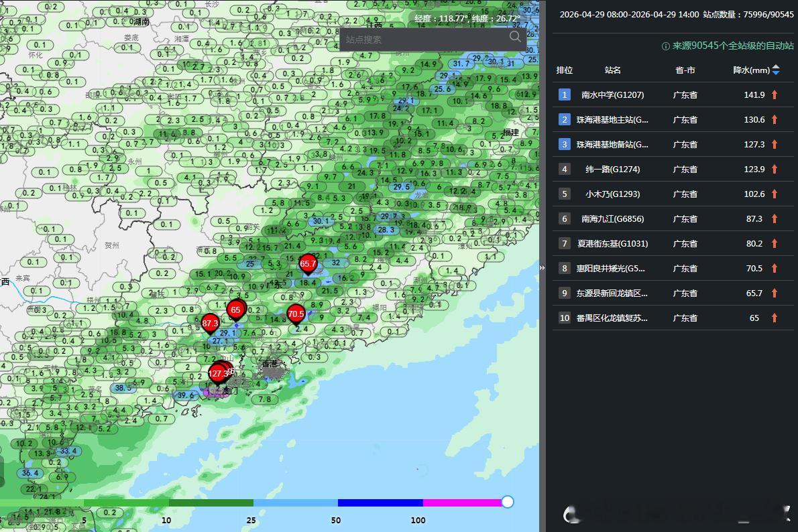Click the red up arrow in 番禺区化龙镇复苏 row
This screenshot has width=798, height=532.
pos(775,318)
